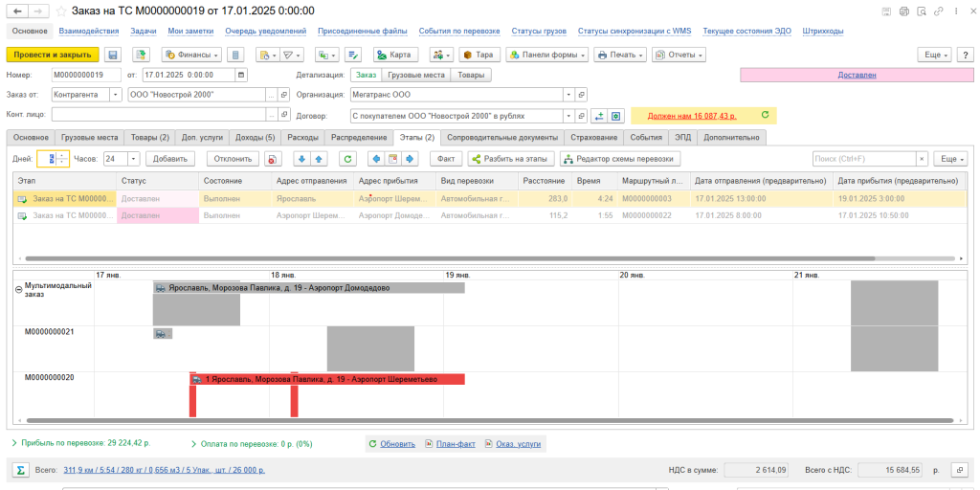Set Детализация toggle to Товары
Screen dimensions: 980x490
click(x=470, y=75)
